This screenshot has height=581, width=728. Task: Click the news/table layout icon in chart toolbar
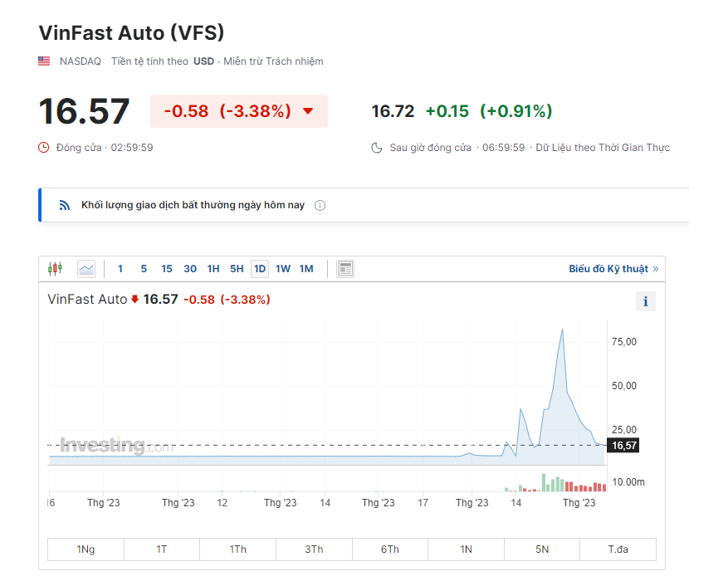pos(345,268)
